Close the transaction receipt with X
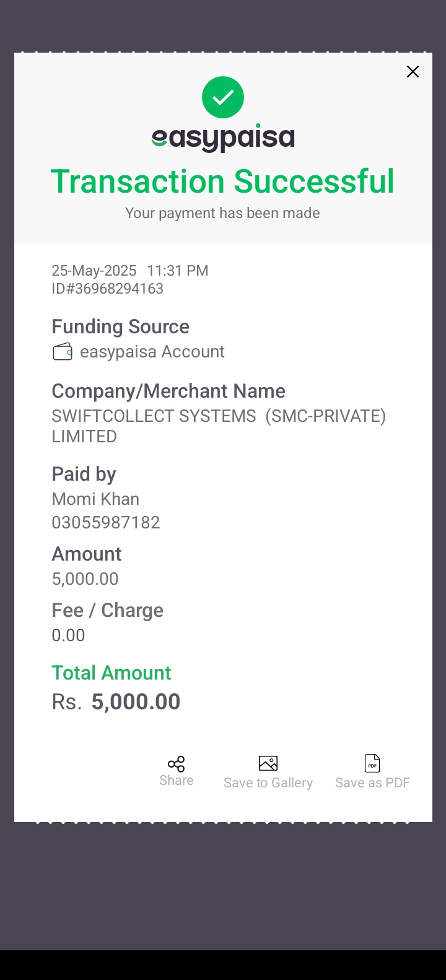Viewport: 446px width, 980px height. click(x=413, y=72)
